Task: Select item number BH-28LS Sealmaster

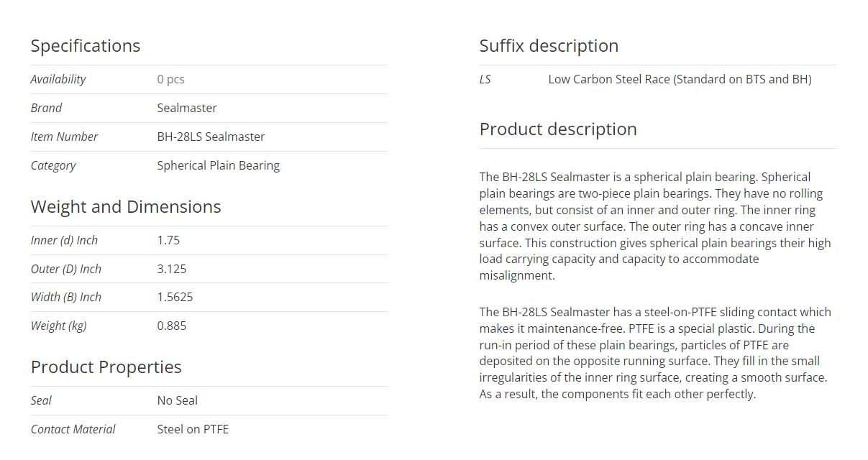Action: pyautogui.click(x=211, y=137)
